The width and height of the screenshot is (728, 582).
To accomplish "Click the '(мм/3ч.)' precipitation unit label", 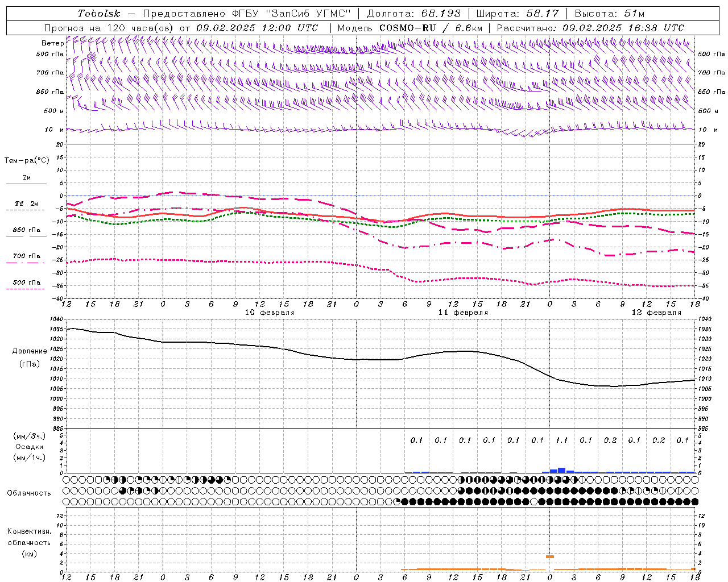I will tap(30, 436).
